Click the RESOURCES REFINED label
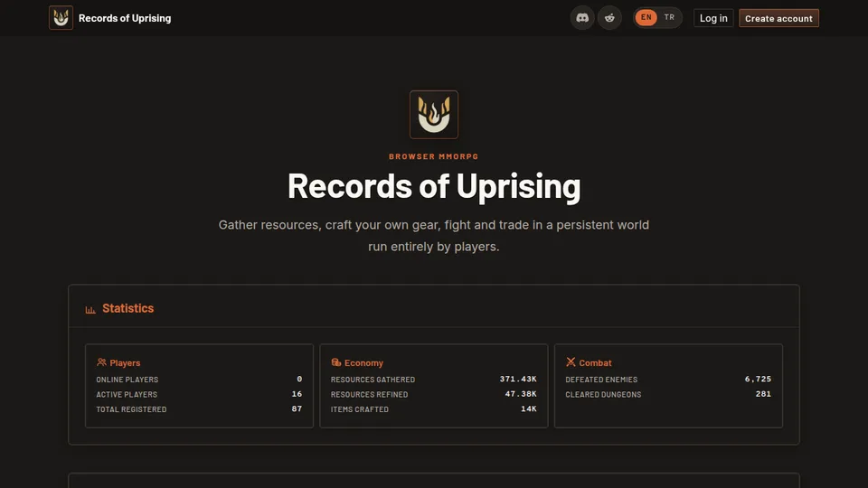868x488 pixels. click(x=369, y=395)
